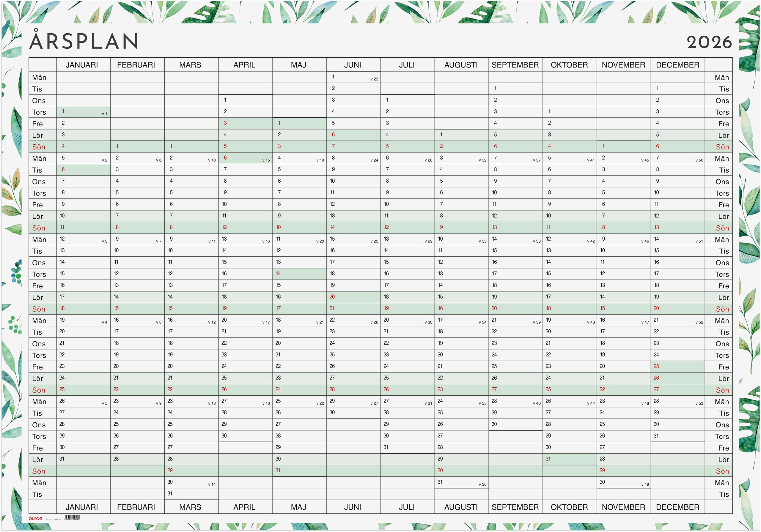The height and width of the screenshot is (532, 761).
Task: Click the v 23 week label in June
Action: point(374,79)
